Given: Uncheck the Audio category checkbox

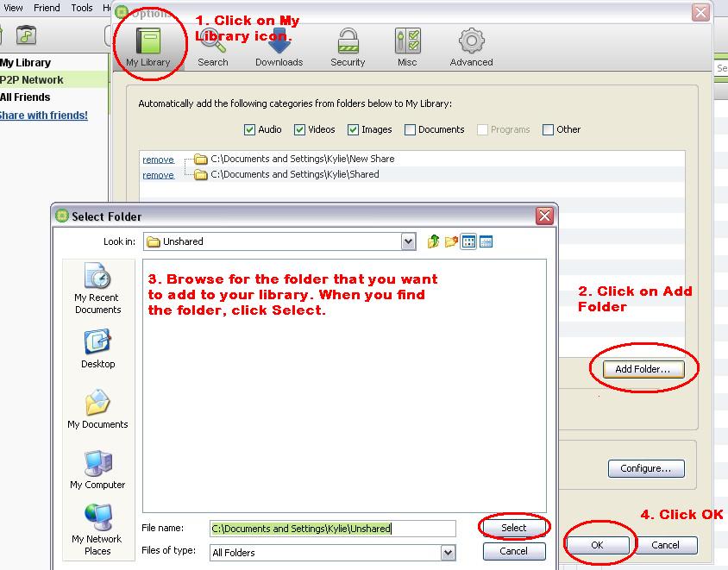Looking at the screenshot, I should [x=250, y=129].
